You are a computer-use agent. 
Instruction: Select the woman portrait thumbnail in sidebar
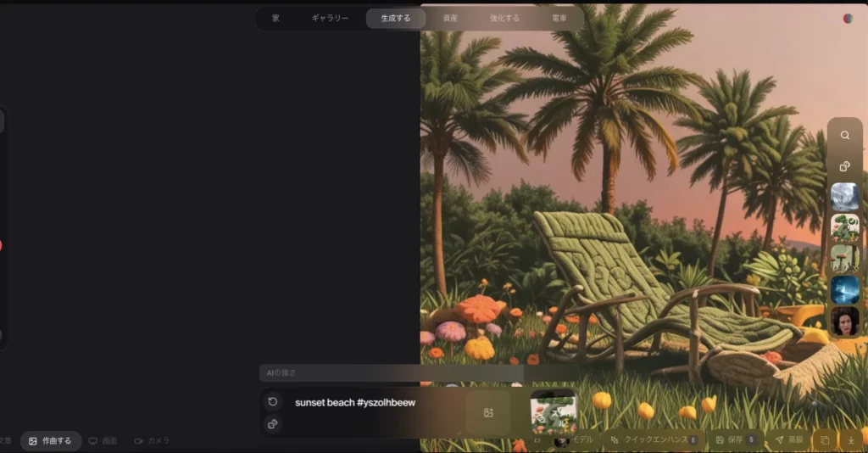pyautogui.click(x=845, y=322)
